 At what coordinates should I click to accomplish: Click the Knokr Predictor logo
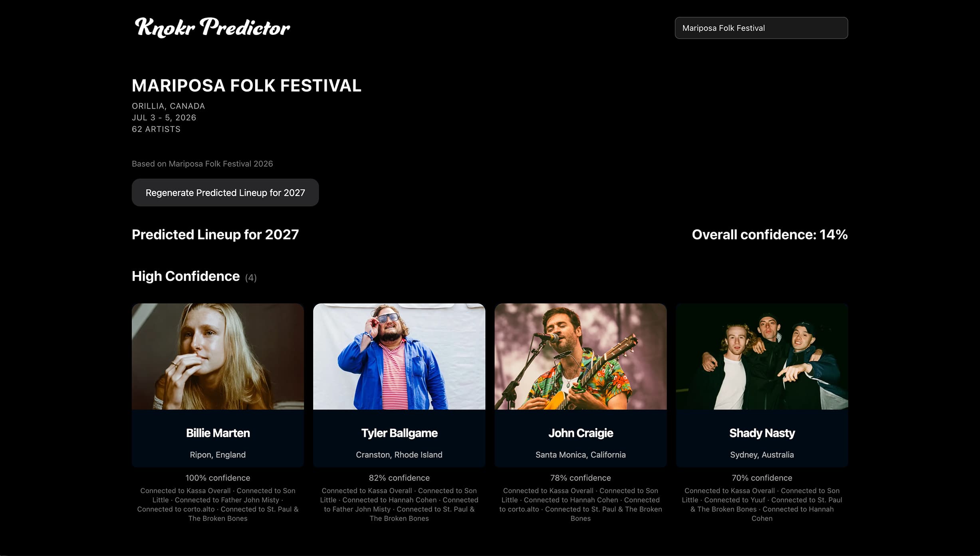(212, 28)
